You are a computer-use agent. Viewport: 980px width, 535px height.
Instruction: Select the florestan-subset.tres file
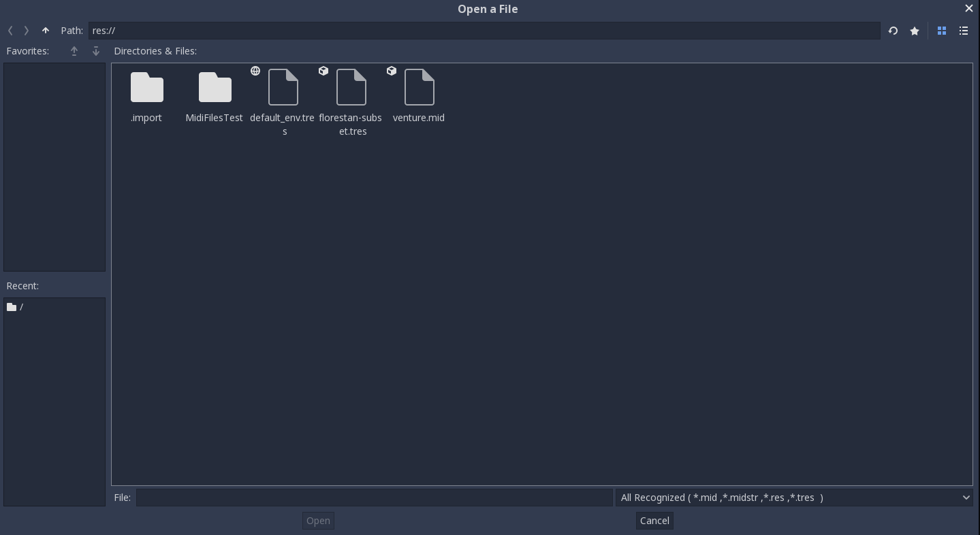pos(351,87)
